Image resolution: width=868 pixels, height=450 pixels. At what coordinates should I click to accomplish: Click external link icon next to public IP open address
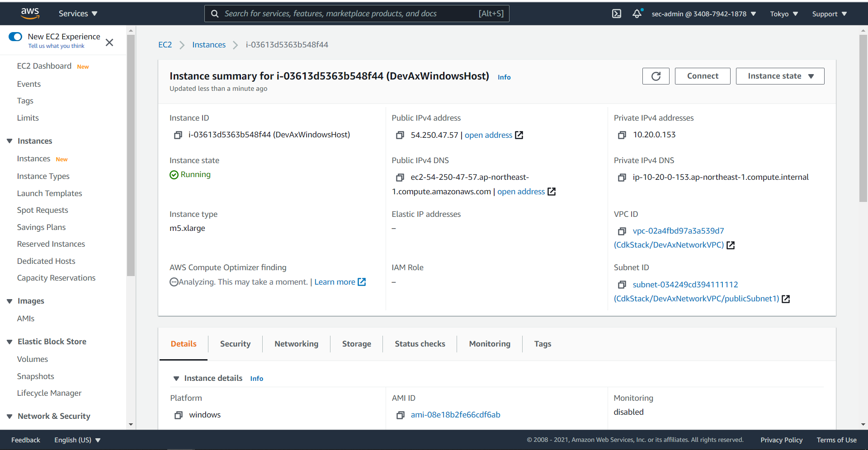(x=519, y=135)
